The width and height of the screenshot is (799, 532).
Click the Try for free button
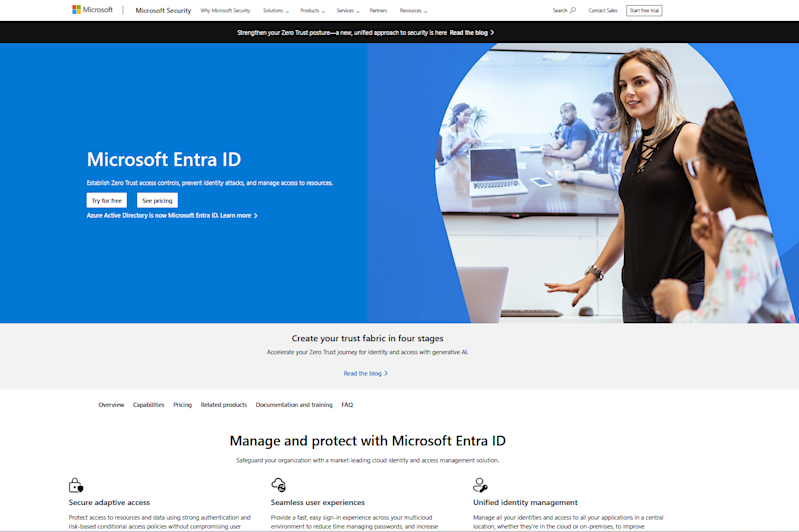(106, 200)
